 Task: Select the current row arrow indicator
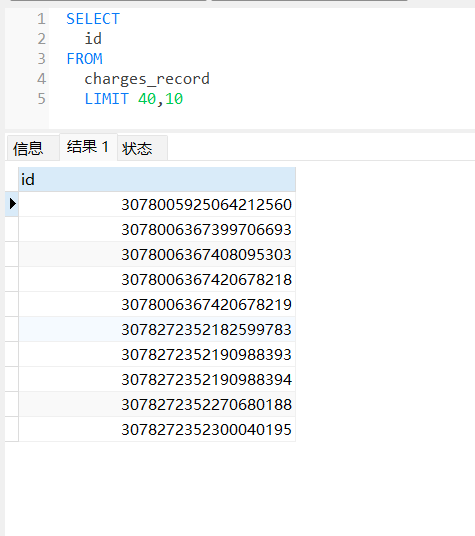(12, 204)
